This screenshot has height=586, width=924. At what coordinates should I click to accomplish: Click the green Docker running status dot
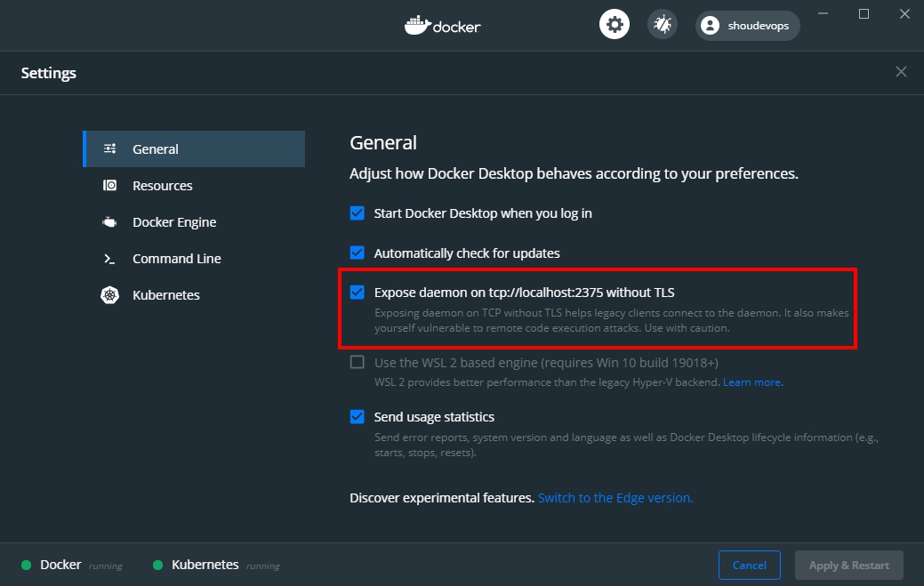(x=26, y=566)
